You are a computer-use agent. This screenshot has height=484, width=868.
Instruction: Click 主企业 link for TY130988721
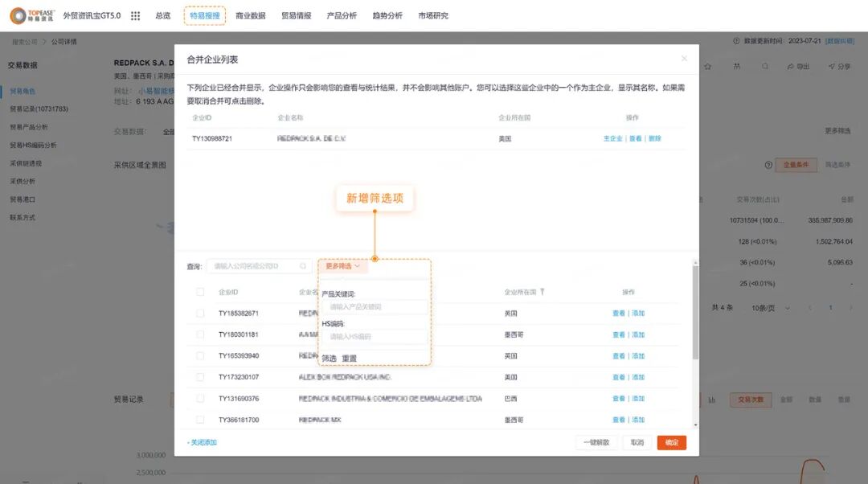612,138
